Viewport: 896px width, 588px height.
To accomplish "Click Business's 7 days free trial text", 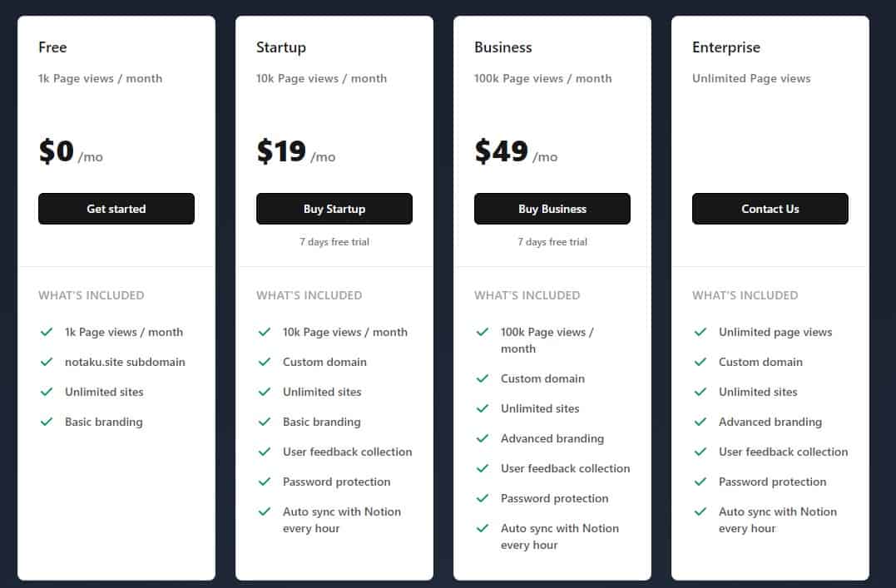I will pos(552,242).
